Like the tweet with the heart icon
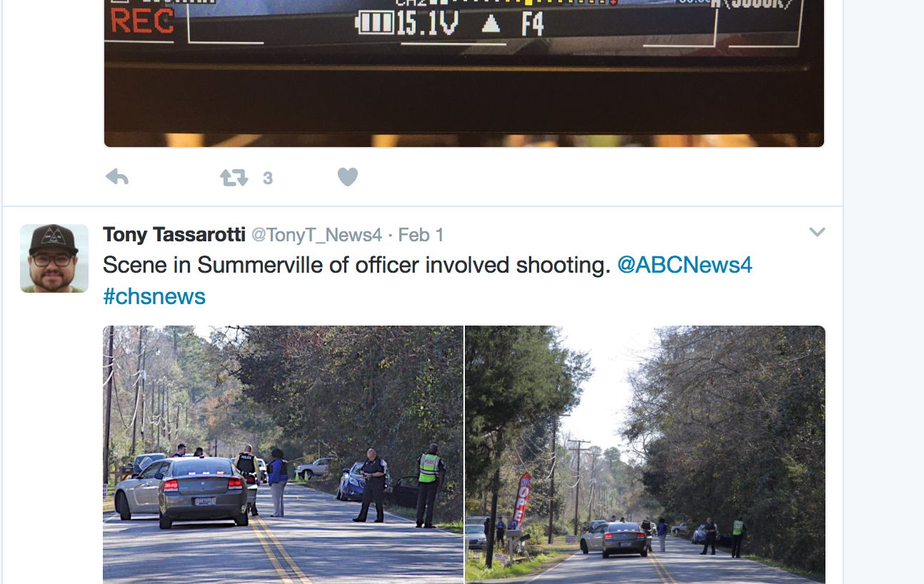The width and height of the screenshot is (924, 584). [x=347, y=177]
